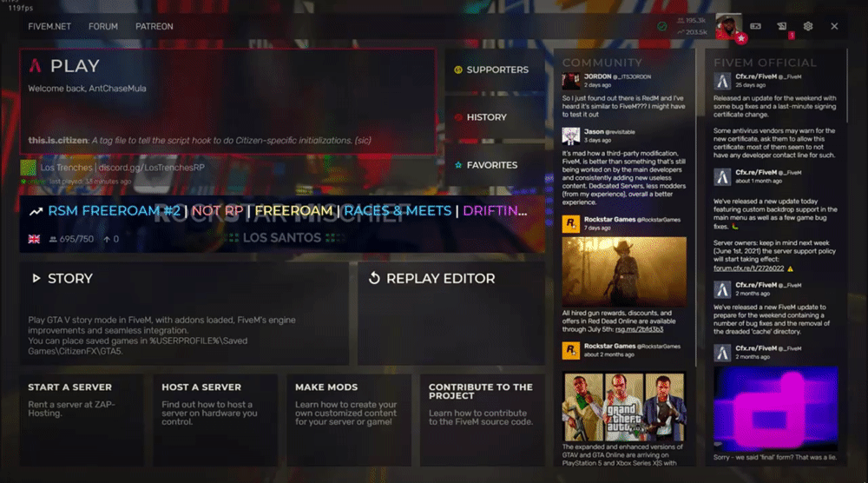Viewport: 868px width, 483px height.
Task: Launch STORY mode
Action: [x=184, y=314]
